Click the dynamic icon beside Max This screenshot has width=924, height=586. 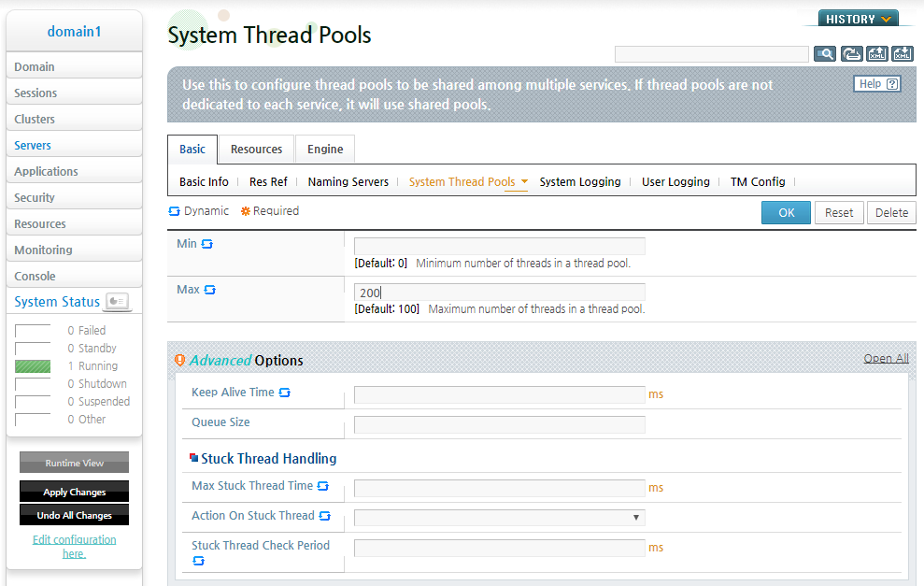coord(210,290)
